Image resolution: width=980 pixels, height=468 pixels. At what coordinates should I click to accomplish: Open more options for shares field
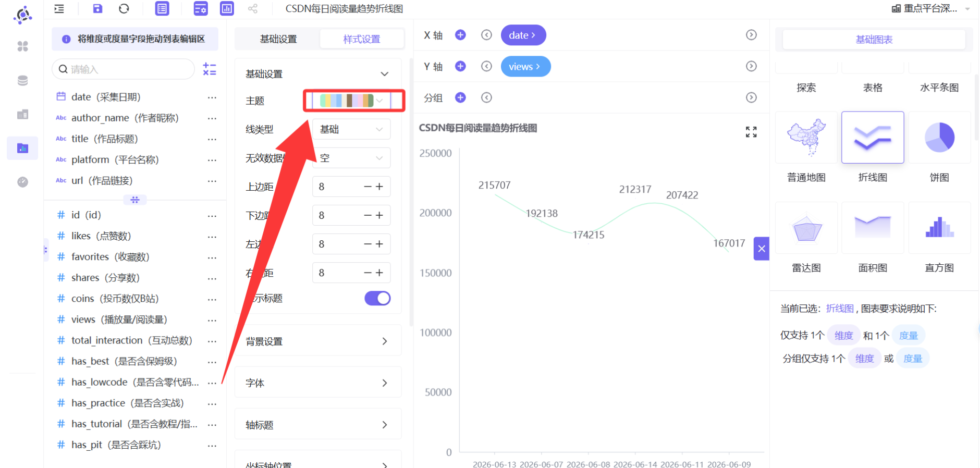point(212,278)
